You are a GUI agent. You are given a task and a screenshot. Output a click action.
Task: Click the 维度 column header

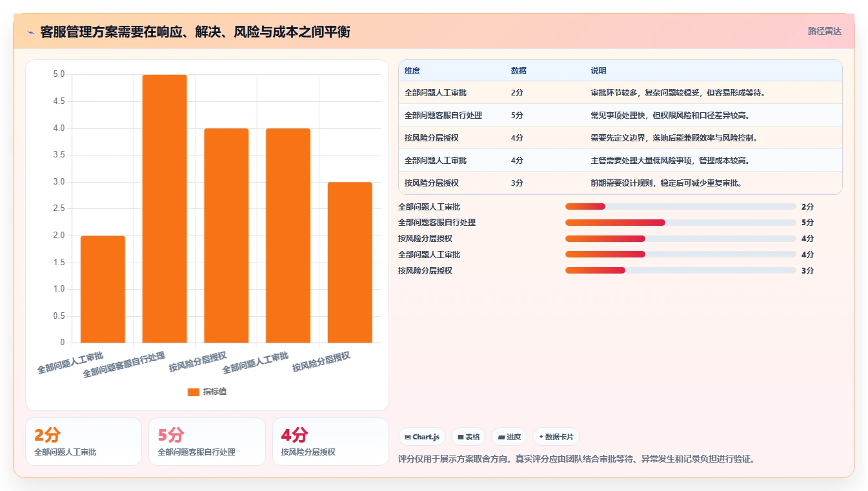pos(412,71)
